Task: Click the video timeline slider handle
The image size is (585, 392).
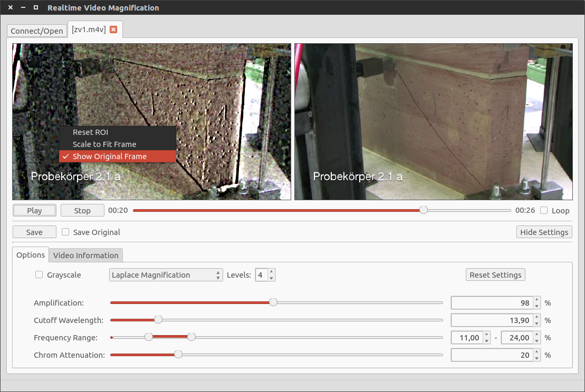Action: (x=424, y=210)
